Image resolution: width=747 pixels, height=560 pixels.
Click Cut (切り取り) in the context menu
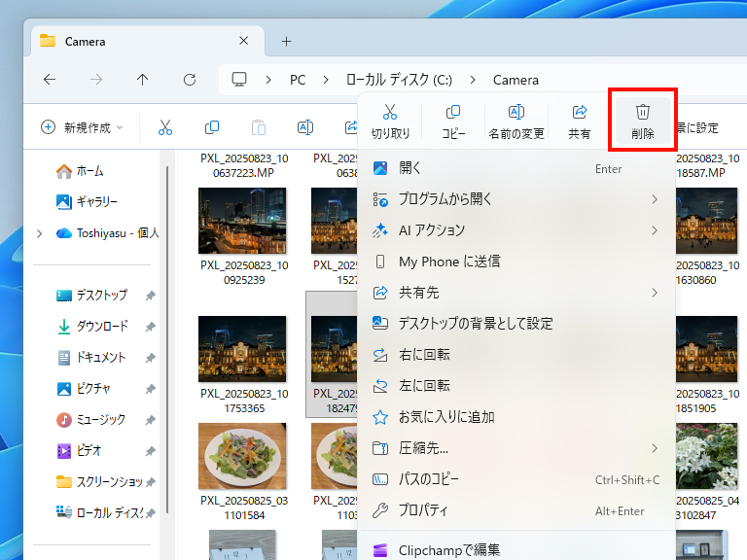coord(390,121)
